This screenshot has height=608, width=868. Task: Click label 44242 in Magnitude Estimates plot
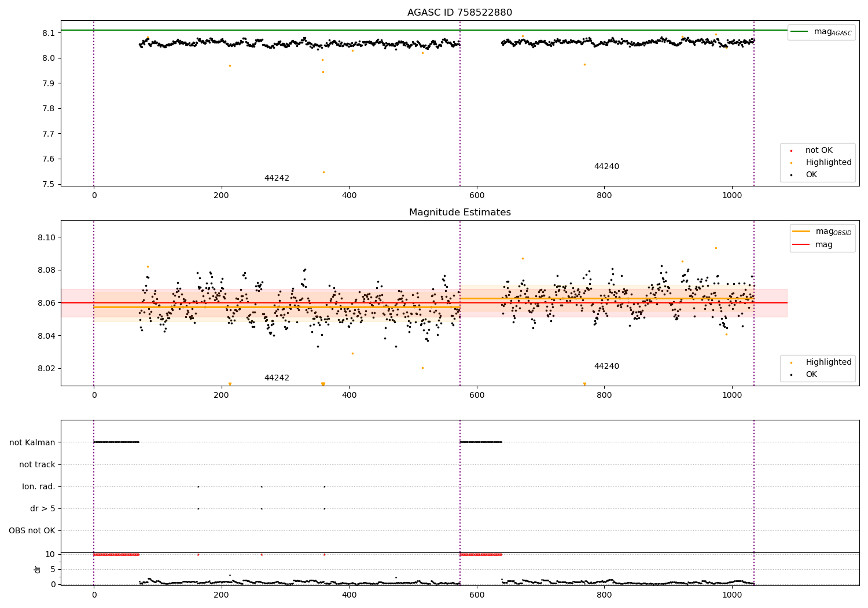pyautogui.click(x=277, y=378)
